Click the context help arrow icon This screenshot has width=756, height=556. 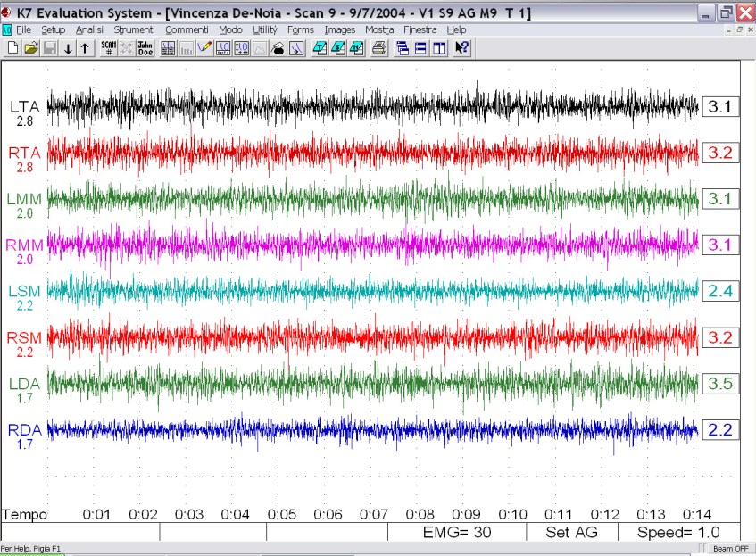(461, 48)
